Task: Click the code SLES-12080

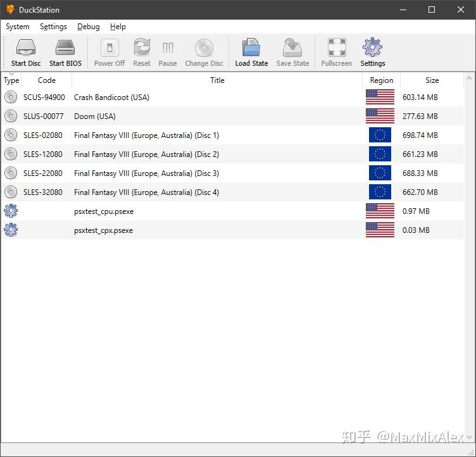Action: pos(43,154)
